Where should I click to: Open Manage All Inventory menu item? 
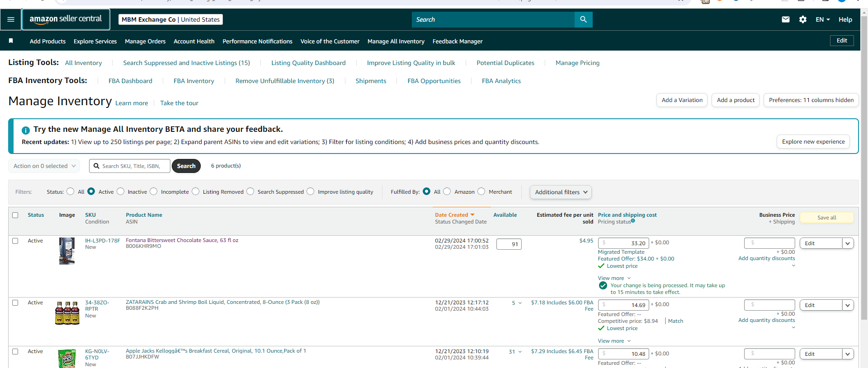[396, 42]
